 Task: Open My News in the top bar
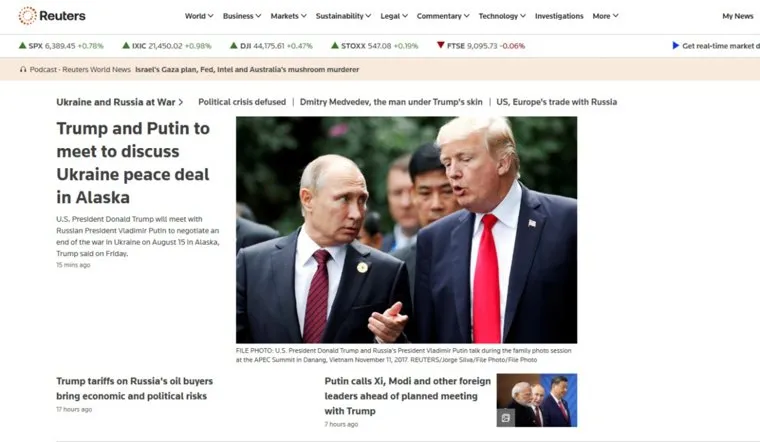pos(738,16)
